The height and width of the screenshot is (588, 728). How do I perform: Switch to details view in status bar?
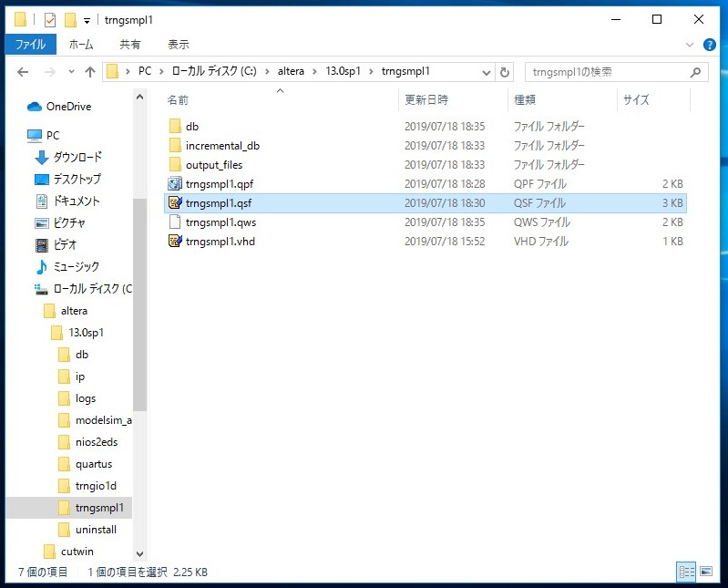[x=687, y=572]
